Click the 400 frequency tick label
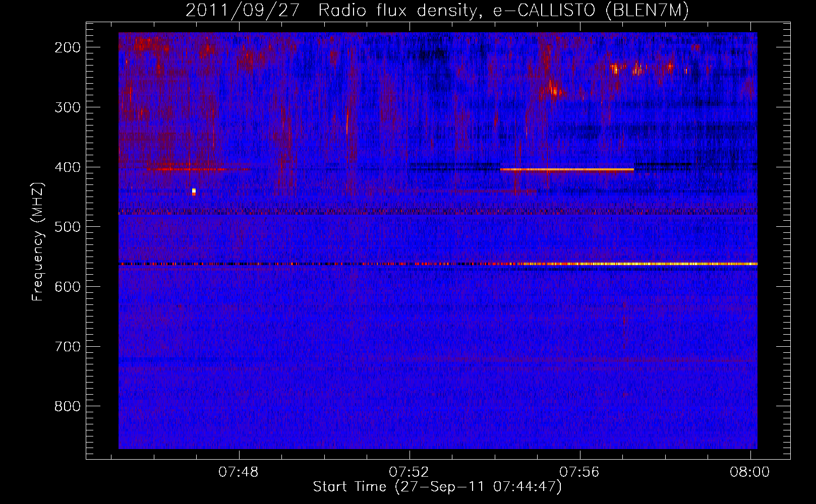Image resolution: width=816 pixels, height=504 pixels. (x=67, y=167)
